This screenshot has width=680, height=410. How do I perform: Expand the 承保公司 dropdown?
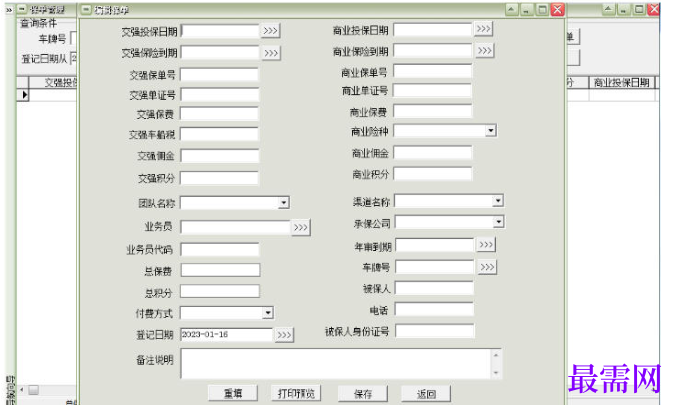tap(498, 222)
